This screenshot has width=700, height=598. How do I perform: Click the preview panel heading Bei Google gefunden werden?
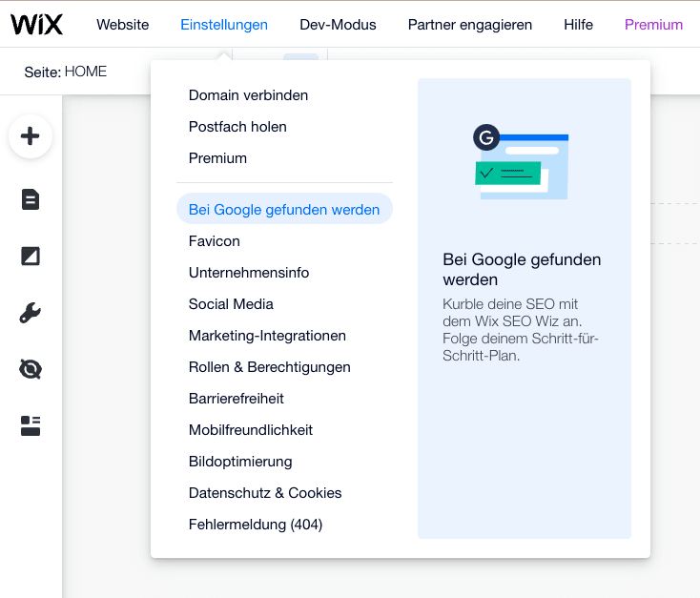(x=522, y=269)
